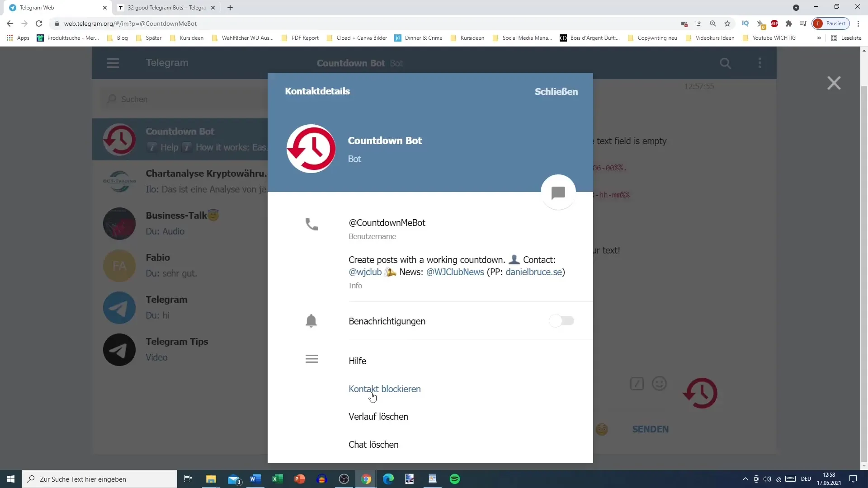
Task: Open Spotify from the taskbar
Action: click(x=455, y=479)
